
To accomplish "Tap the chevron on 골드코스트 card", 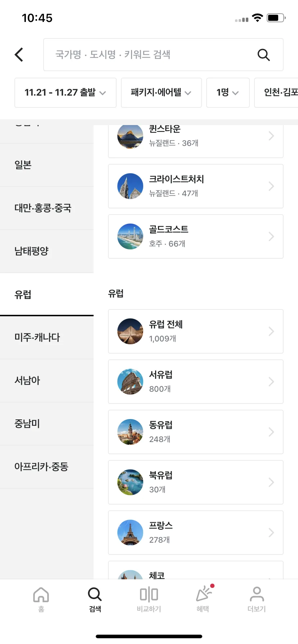I will click(271, 236).
